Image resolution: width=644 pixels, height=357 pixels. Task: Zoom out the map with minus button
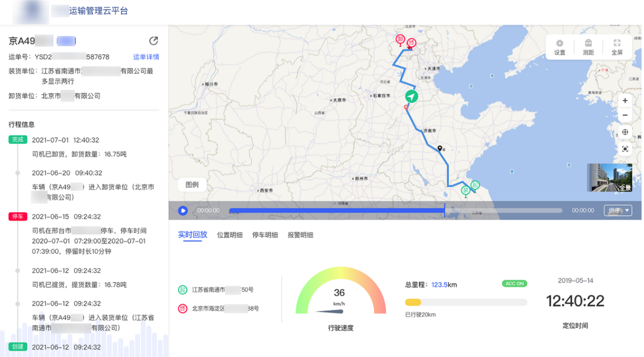[625, 115]
